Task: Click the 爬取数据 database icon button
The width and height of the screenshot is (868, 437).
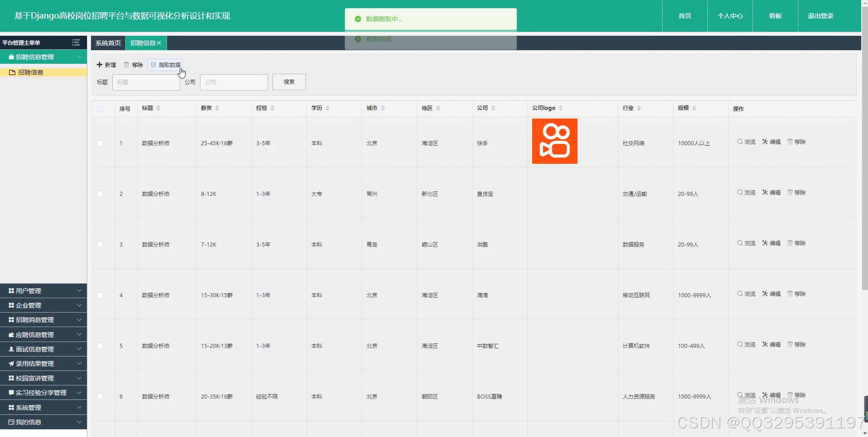Action: 165,65
